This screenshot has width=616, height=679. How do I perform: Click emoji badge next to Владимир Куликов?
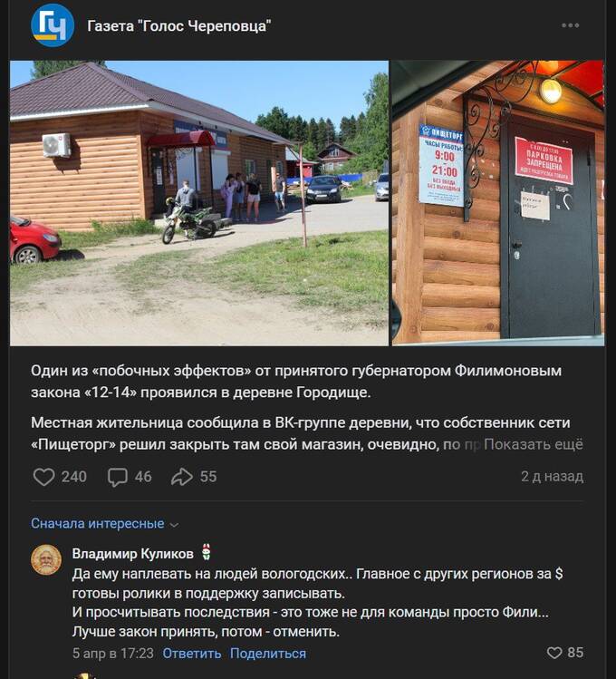pyautogui.click(x=206, y=553)
